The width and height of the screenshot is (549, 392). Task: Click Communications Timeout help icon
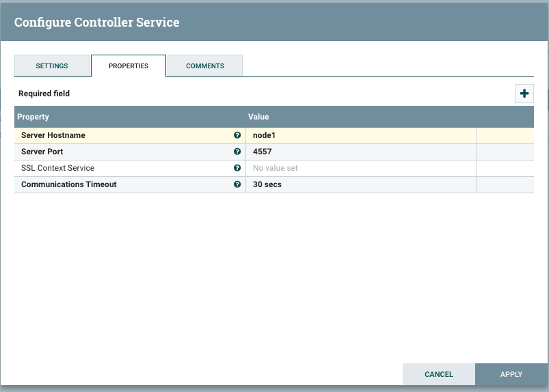pyautogui.click(x=237, y=184)
